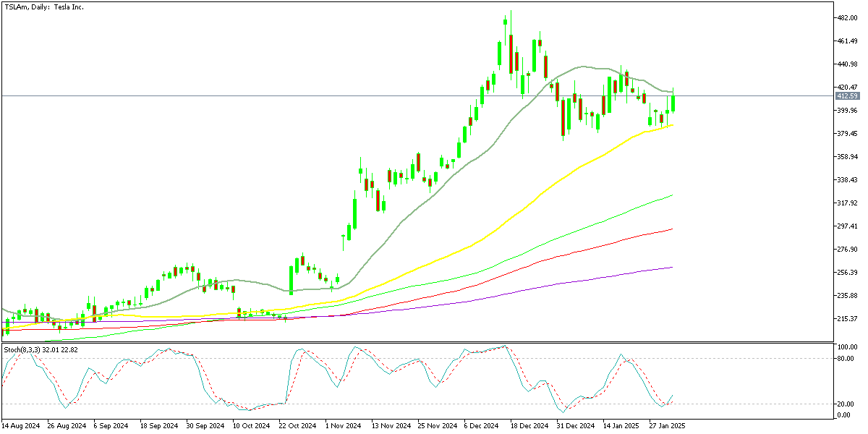Select the 10 Oct 2024 date label
Screen dimensions: 868x434
252,427
